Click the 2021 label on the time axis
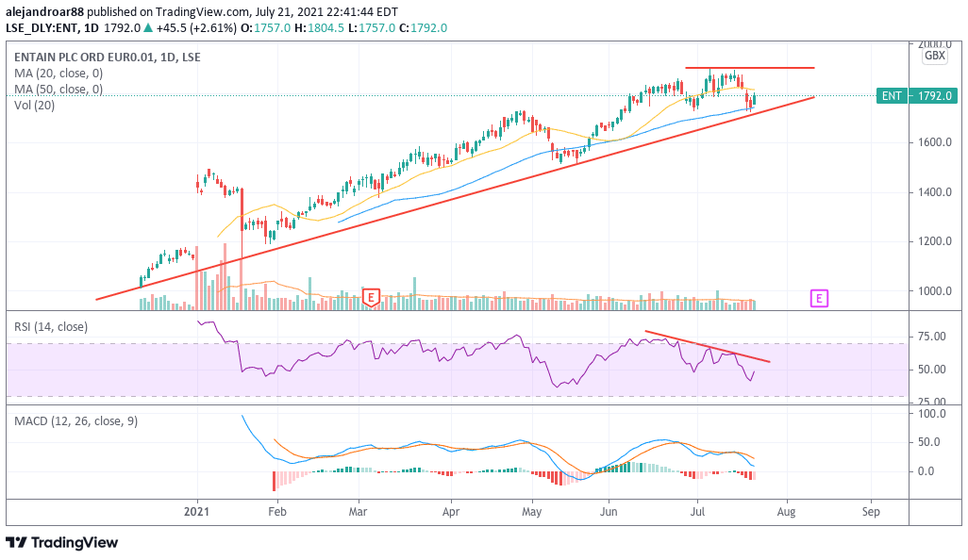Viewport: 968px width, 560px height. [x=197, y=511]
